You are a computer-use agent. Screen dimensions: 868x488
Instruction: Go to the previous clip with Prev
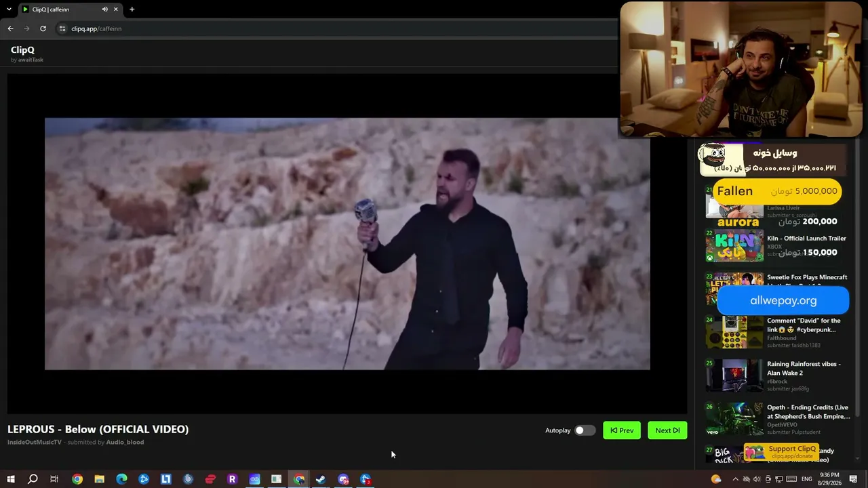point(622,430)
